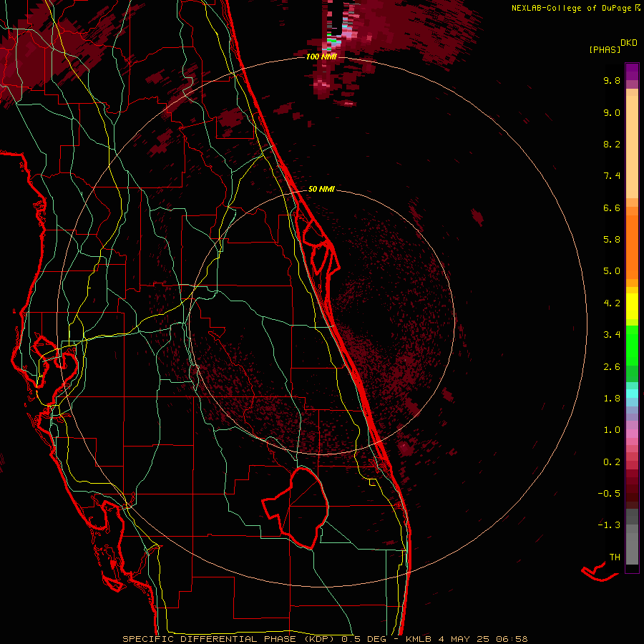Viewport: 644px width, 644px height.
Task: Pick the bright green band of the color scale
Action: [x=632, y=345]
